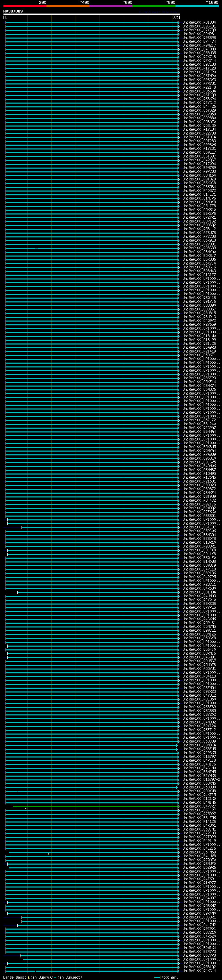
Task: Click the cyan ~100% identity legend bar
Action: [197, 6]
